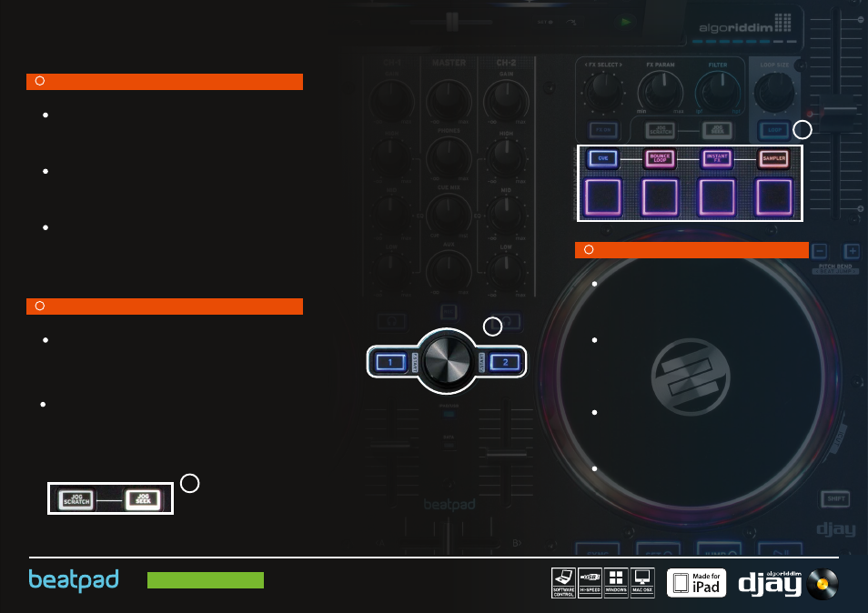
Task: Click the vinyl record icon beside djay
Action: click(x=823, y=584)
